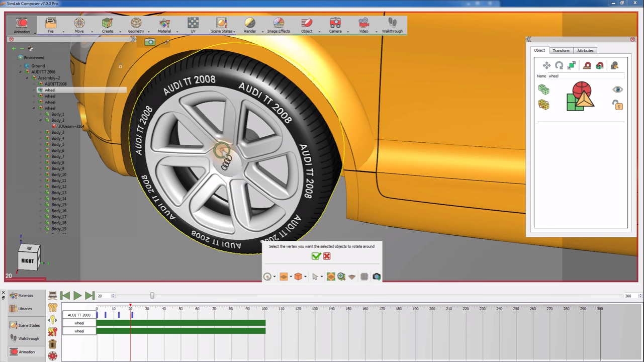Select 3DGeom~3164 in the scene tree

71,126
